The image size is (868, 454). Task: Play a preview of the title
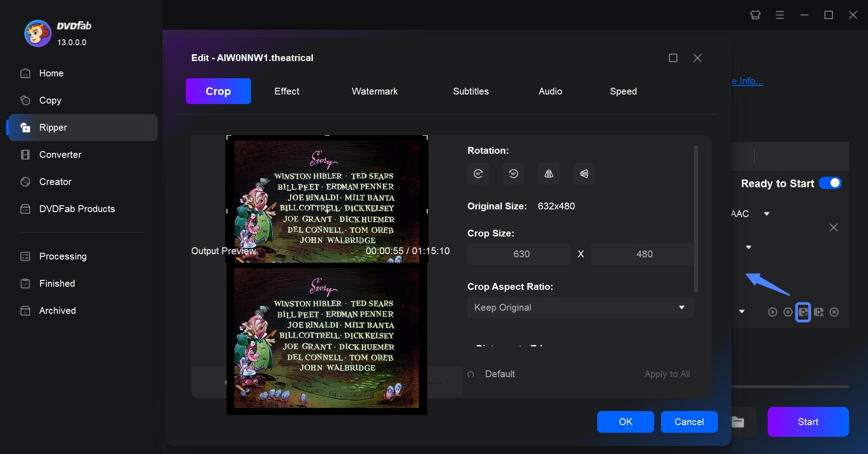pyautogui.click(x=773, y=312)
